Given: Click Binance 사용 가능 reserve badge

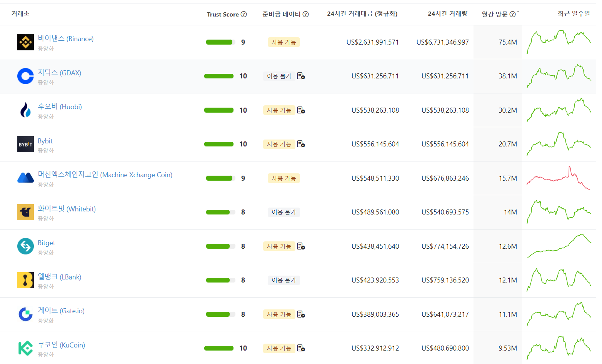Looking at the screenshot, I should click(284, 42).
